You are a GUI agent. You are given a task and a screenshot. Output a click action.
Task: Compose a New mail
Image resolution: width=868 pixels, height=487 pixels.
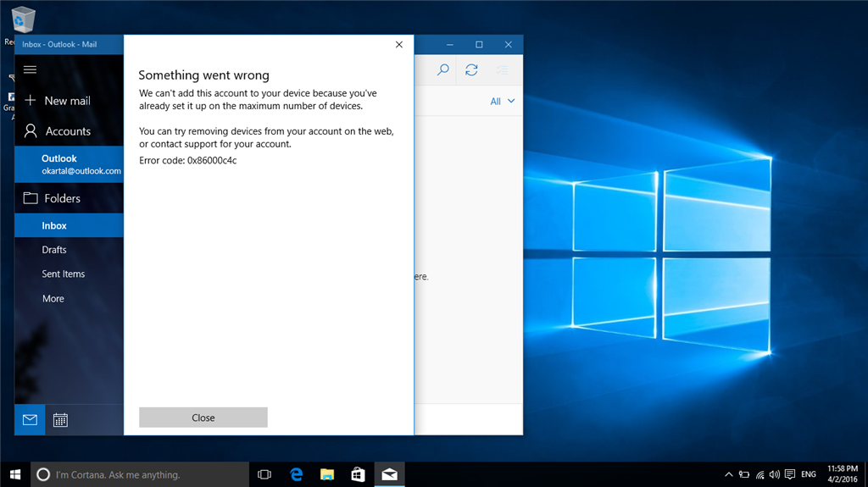[x=69, y=101]
